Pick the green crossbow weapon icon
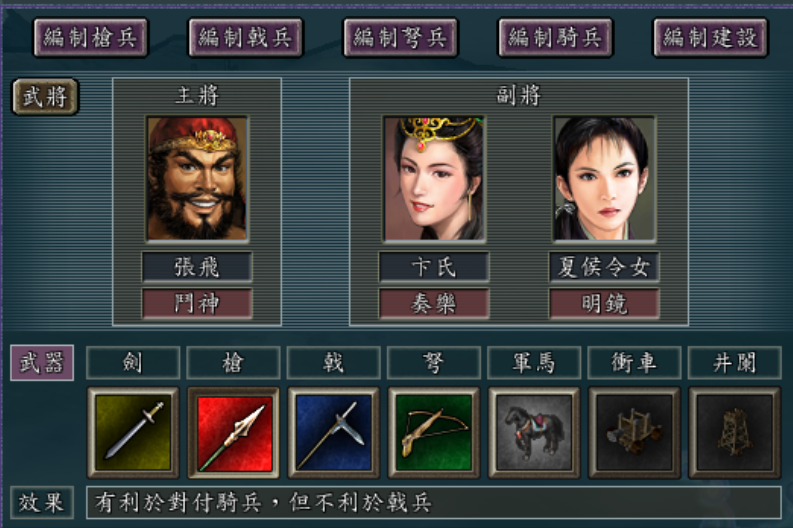The width and height of the screenshot is (793, 528). 433,433
